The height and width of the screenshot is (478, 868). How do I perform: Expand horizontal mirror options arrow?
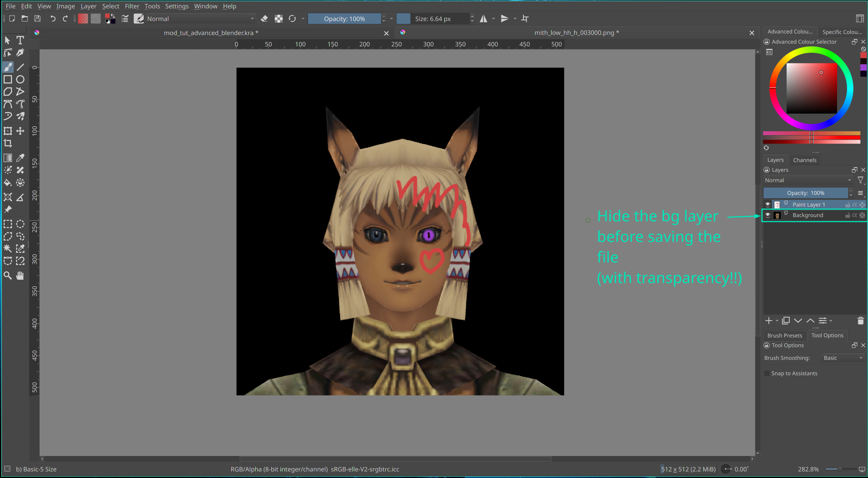click(x=493, y=18)
